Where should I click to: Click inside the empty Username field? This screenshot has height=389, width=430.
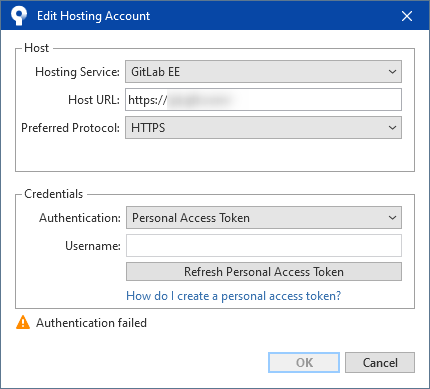(x=264, y=246)
